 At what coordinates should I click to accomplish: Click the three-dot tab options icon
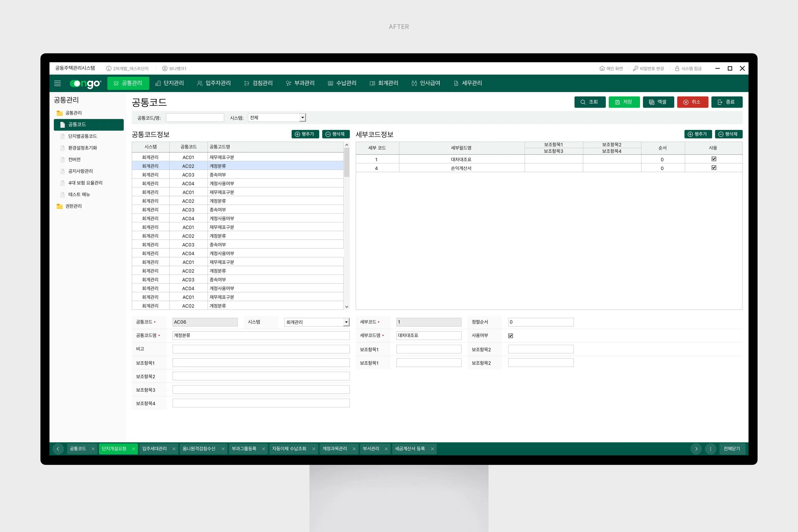(710, 449)
